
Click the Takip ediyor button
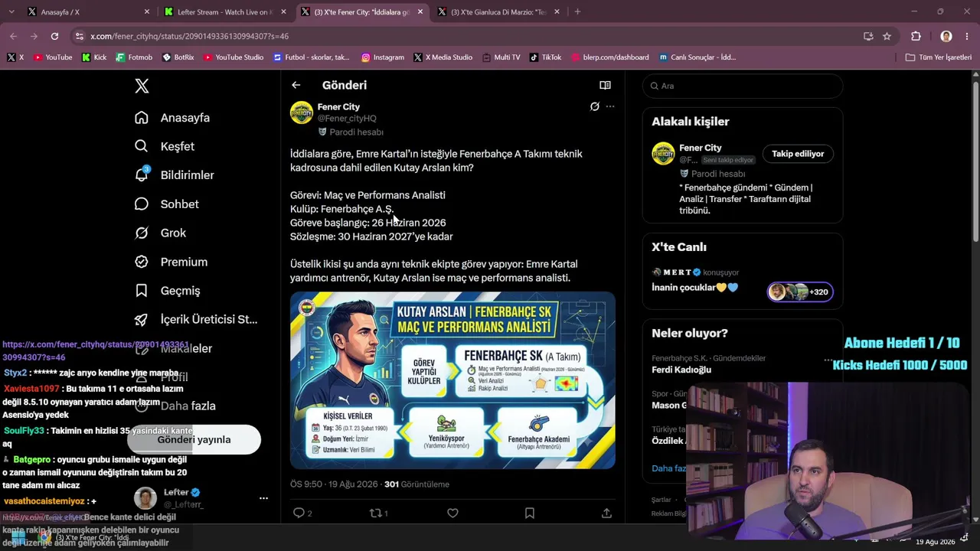pyautogui.click(x=798, y=154)
